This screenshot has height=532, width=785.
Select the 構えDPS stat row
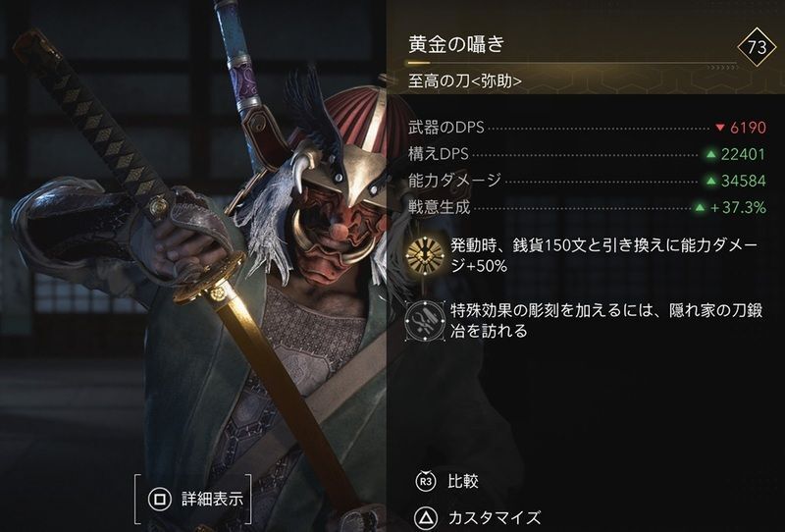point(587,154)
